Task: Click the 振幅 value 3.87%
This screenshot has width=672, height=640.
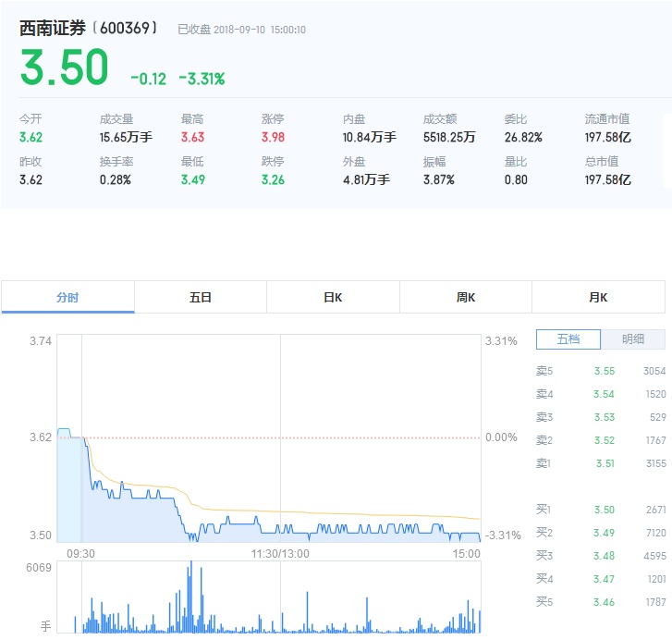Action: 439,179
